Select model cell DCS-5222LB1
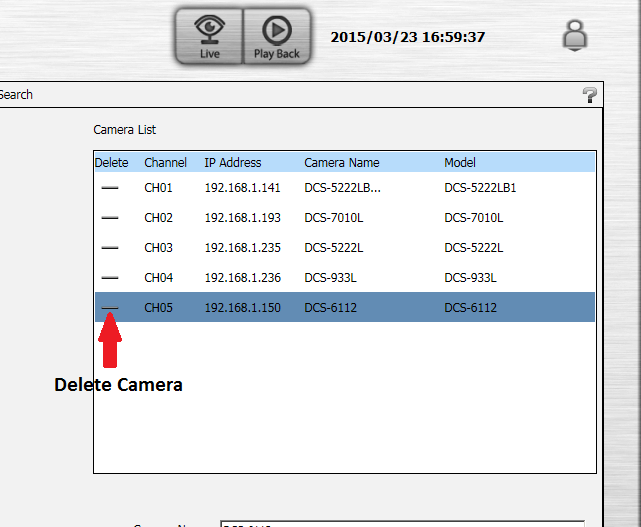 tap(480, 188)
